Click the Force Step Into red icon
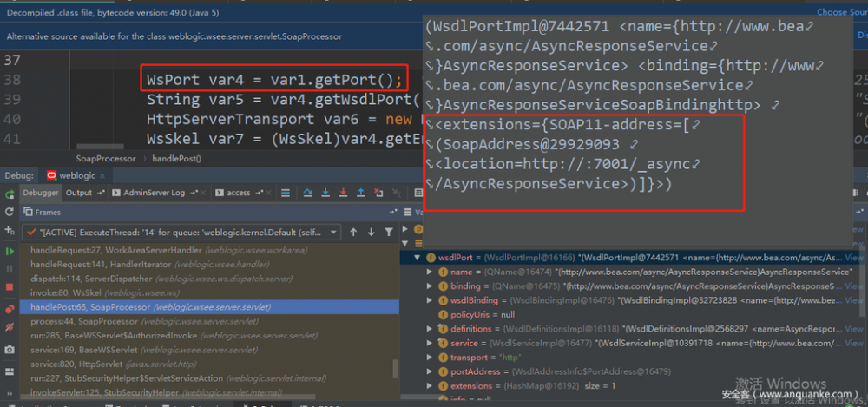Screen dimensions: 868x407 [x=343, y=193]
